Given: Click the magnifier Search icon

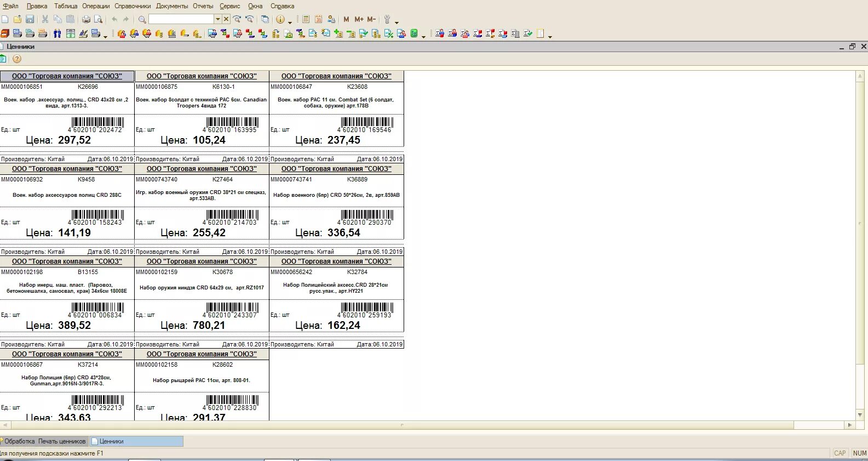Looking at the screenshot, I should [142, 19].
